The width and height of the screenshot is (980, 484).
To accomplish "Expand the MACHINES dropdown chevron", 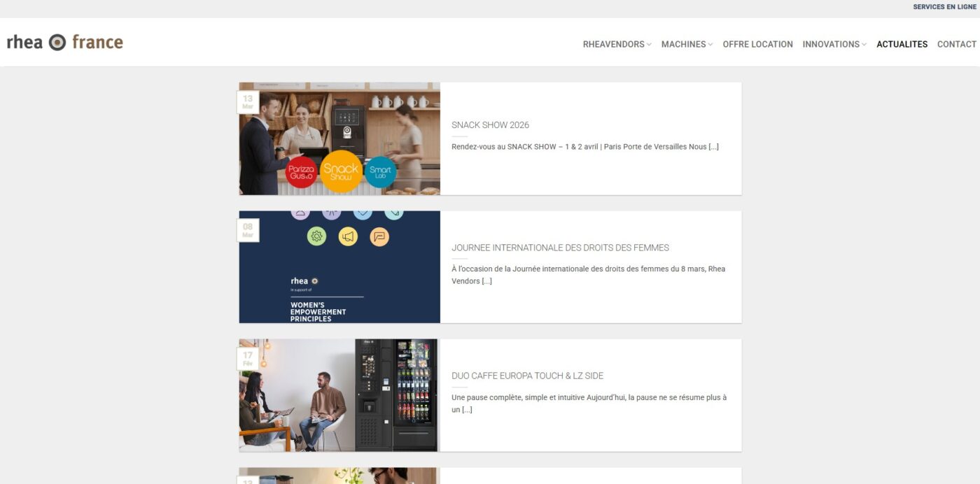I will click(710, 45).
